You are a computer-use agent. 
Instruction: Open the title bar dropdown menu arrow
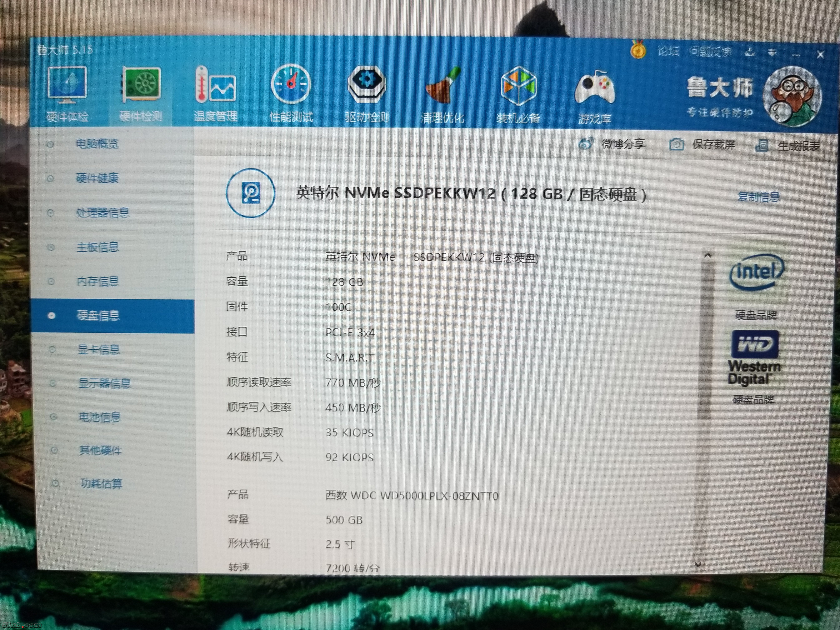coord(772,53)
